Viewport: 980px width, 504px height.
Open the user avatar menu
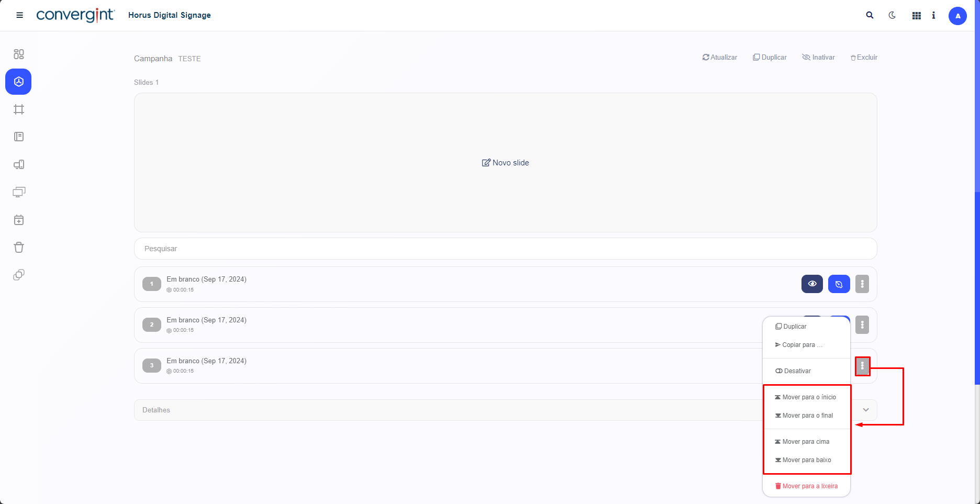pyautogui.click(x=957, y=16)
